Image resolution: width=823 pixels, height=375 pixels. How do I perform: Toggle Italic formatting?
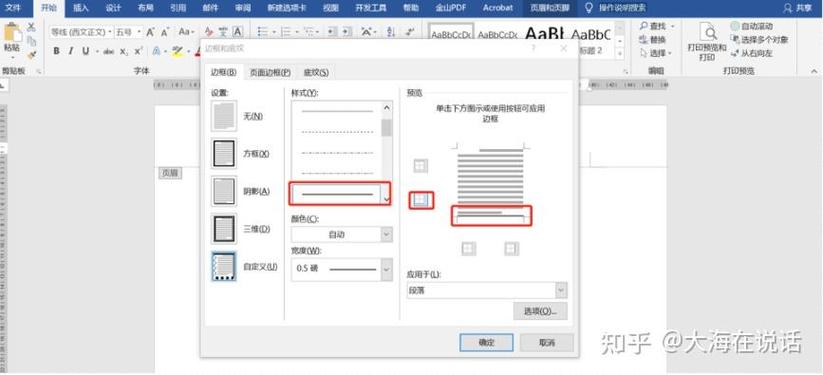[x=70, y=51]
